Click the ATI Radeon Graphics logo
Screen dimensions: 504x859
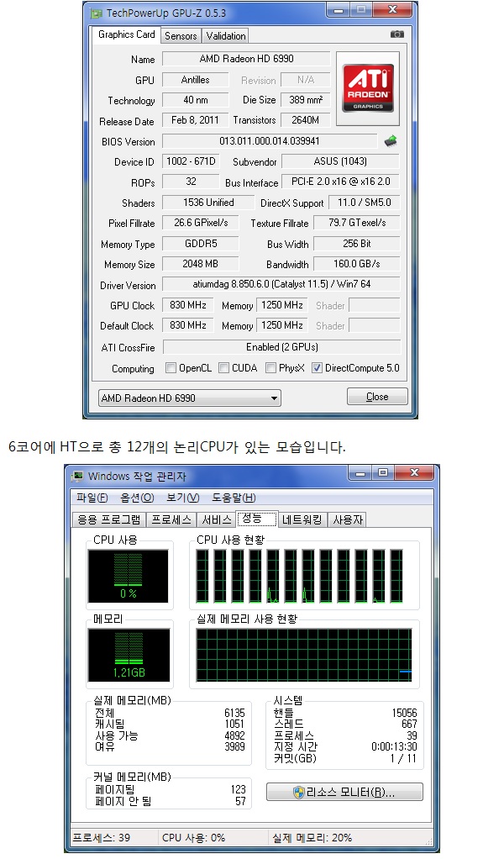tap(368, 87)
